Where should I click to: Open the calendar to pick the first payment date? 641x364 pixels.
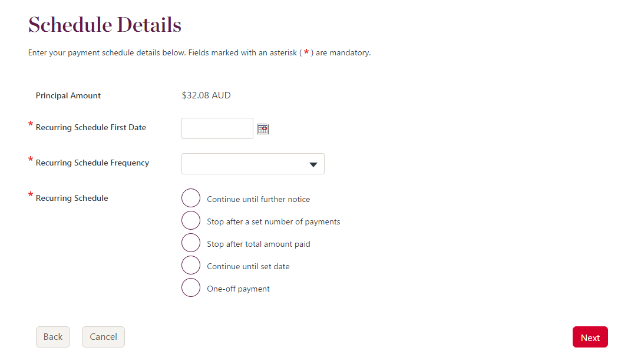pos(263,128)
